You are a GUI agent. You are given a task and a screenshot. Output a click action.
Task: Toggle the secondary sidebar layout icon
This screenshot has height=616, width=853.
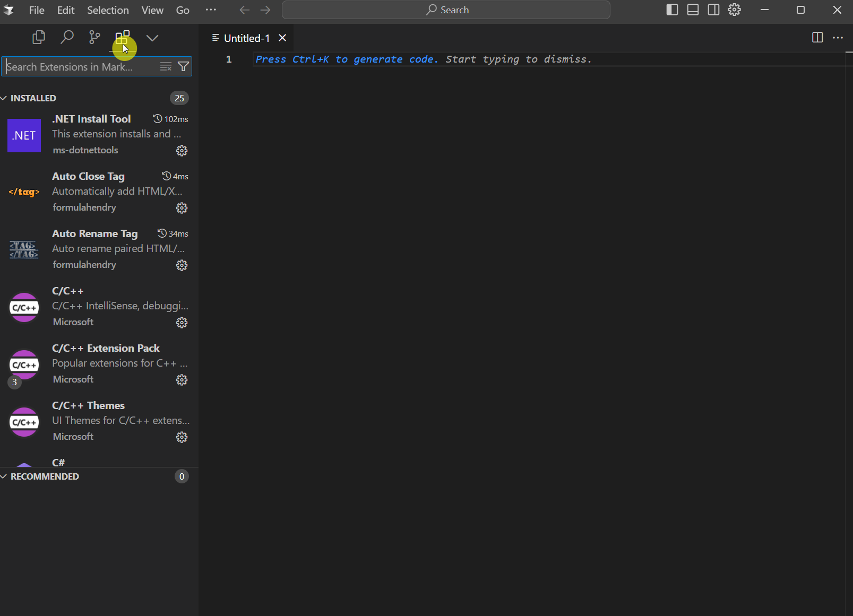click(x=714, y=10)
